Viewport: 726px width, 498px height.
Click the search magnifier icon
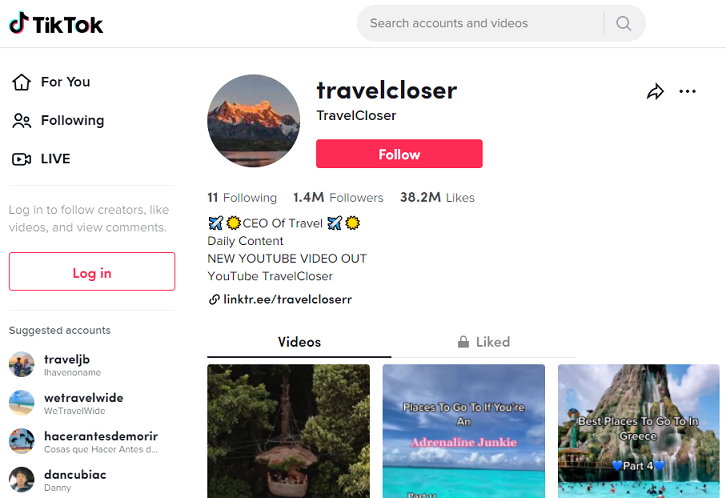coord(624,23)
